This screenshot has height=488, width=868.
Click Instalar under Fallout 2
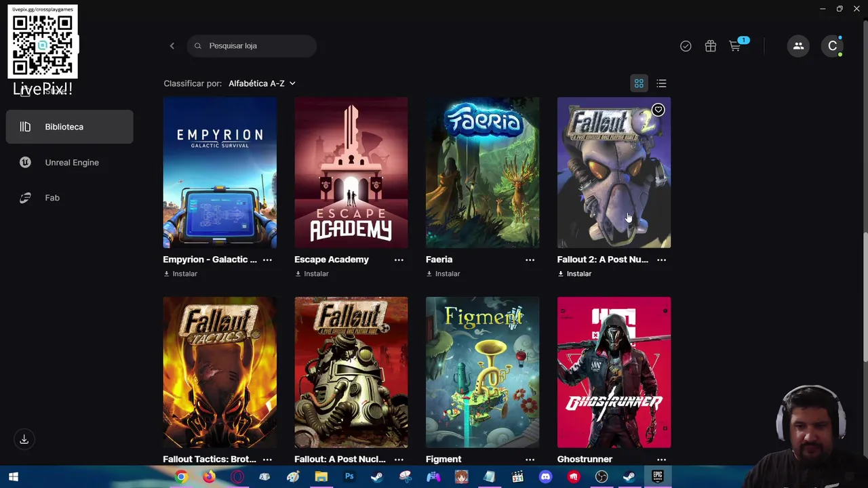pyautogui.click(x=574, y=274)
